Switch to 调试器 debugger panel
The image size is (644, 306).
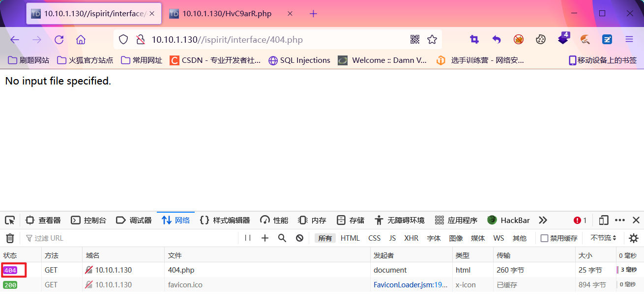click(x=134, y=220)
